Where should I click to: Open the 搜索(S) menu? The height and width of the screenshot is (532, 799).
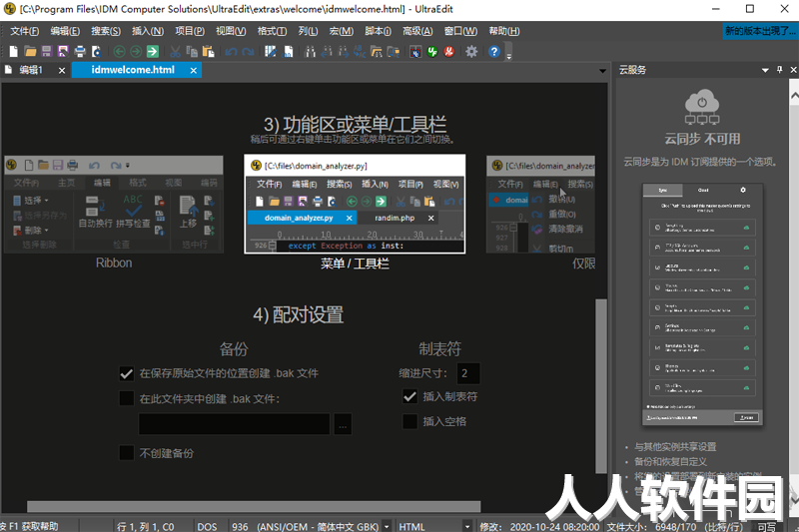tap(106, 31)
